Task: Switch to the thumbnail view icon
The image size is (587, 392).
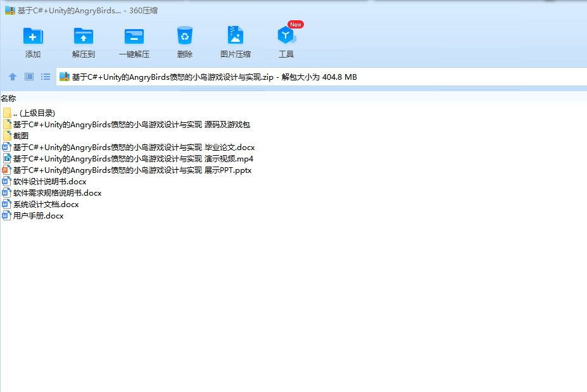Action: pos(29,77)
